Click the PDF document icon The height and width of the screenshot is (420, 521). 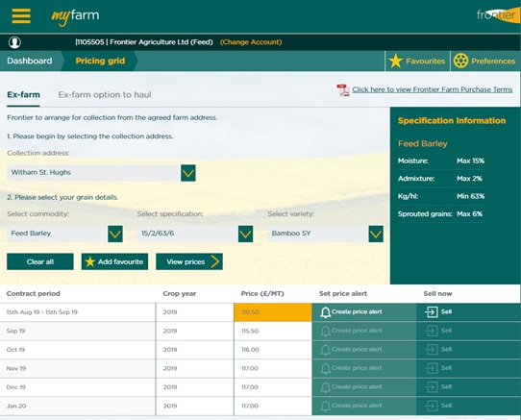[x=343, y=90]
